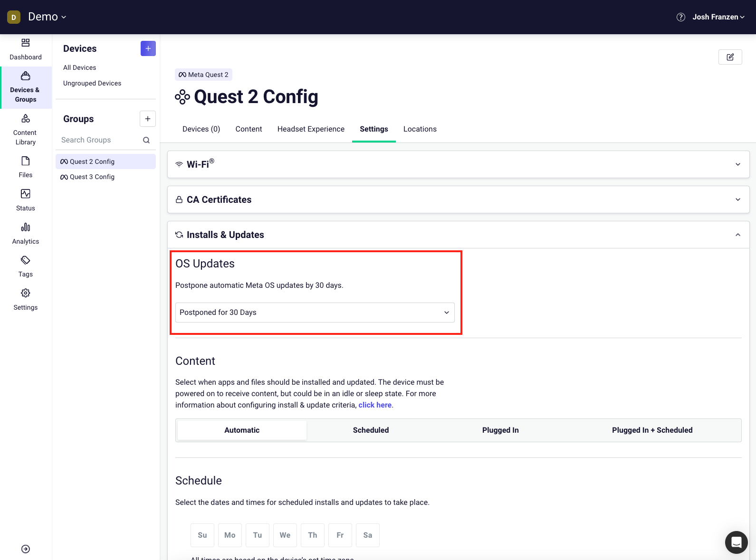Click the search groups magnifier icon
The width and height of the screenshot is (756, 560).
point(146,140)
